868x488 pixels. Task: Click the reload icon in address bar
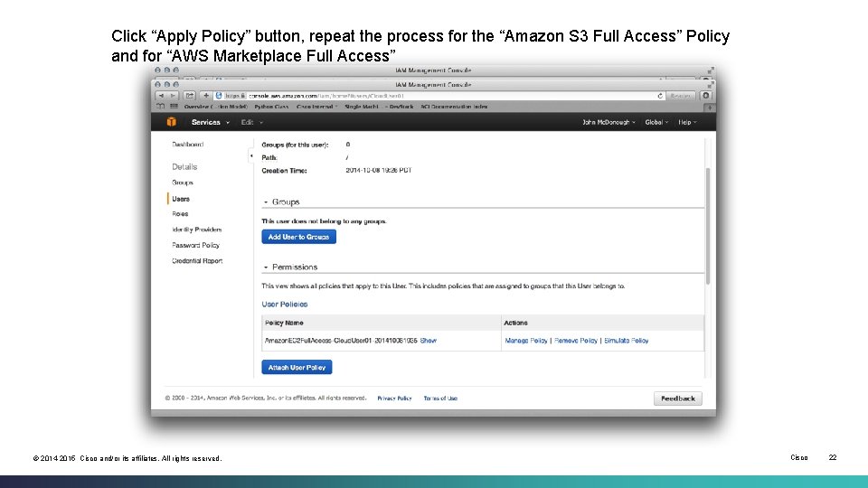(x=660, y=96)
